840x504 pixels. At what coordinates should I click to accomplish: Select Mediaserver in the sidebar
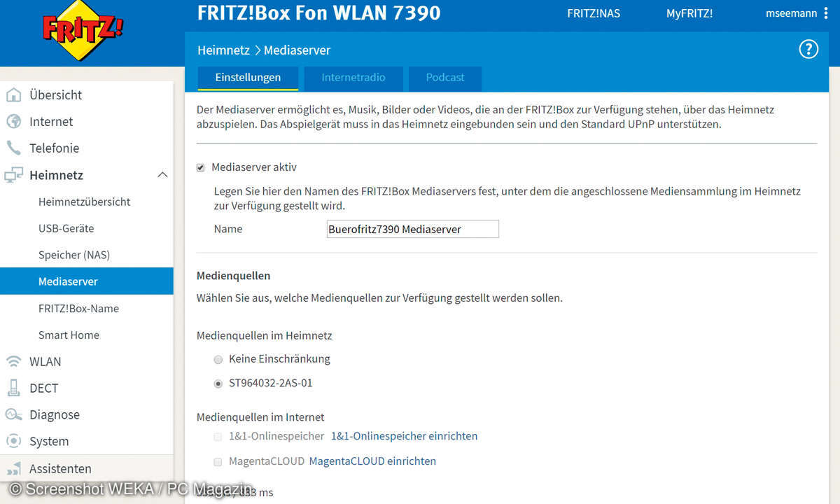click(x=87, y=281)
